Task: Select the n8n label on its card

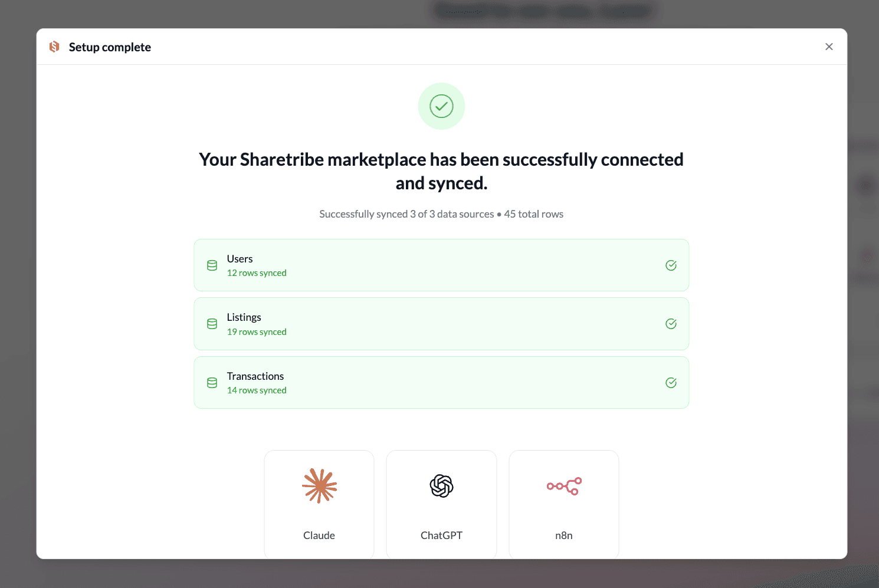Action: [x=564, y=536]
